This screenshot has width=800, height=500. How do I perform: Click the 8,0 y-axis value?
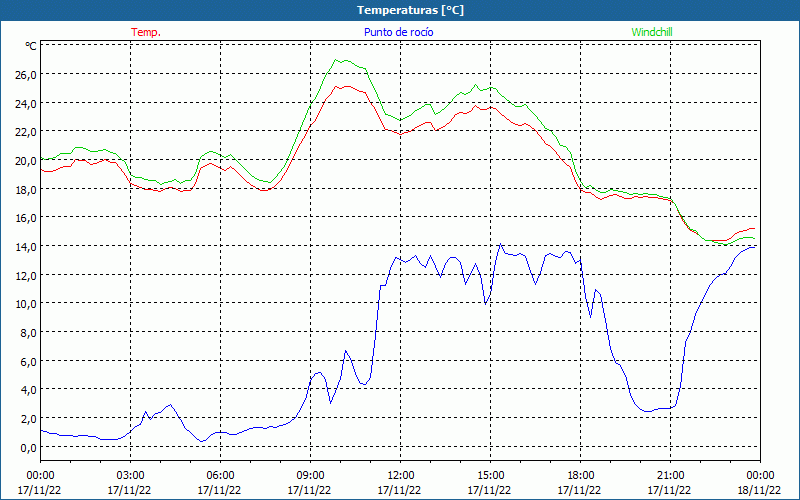pyautogui.click(x=28, y=333)
